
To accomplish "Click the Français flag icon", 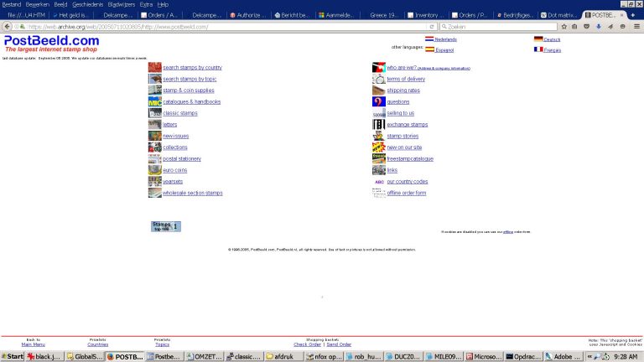I will tap(538, 49).
